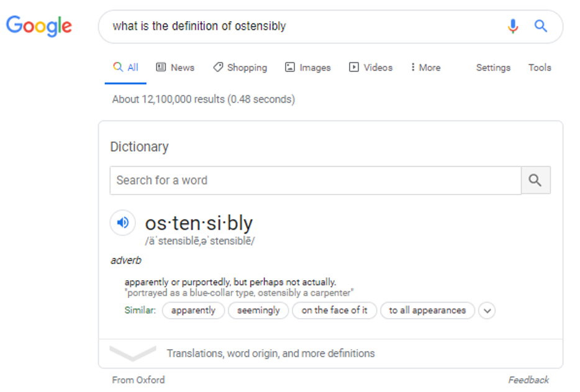Click the Shopping tag icon

(x=218, y=68)
